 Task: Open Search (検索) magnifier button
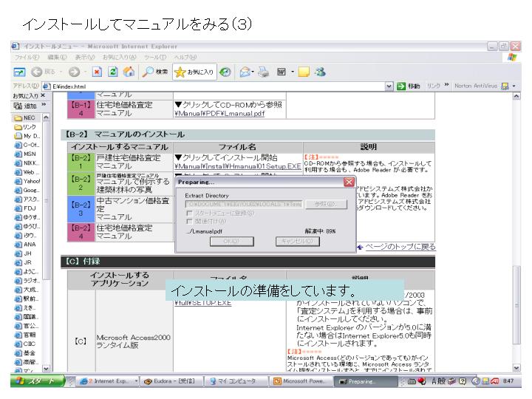tap(155, 72)
